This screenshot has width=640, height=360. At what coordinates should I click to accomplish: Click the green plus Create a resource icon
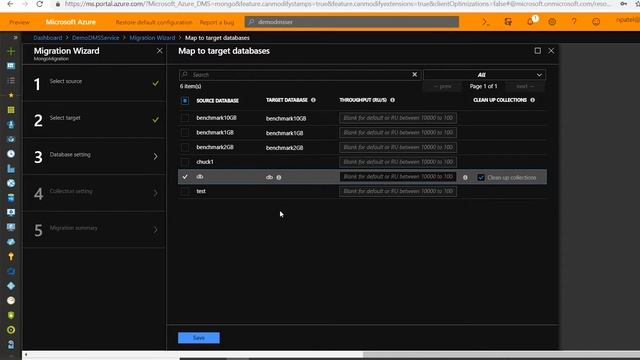[x=11, y=51]
